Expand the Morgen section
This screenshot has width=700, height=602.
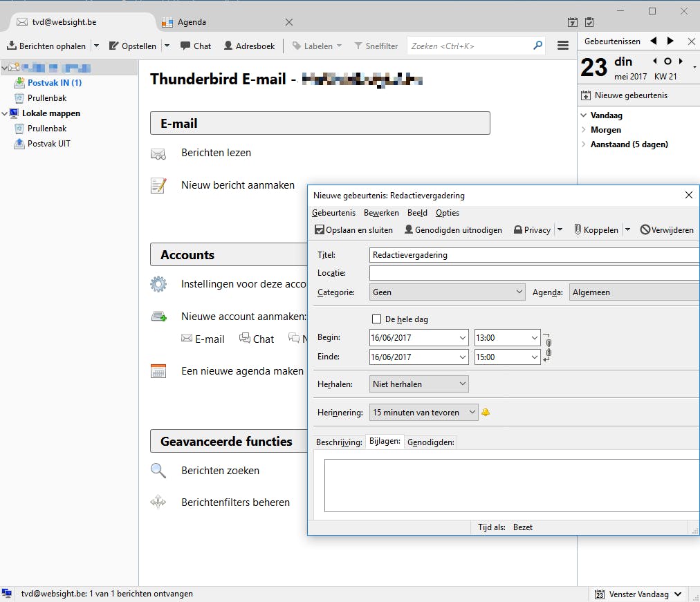pyautogui.click(x=584, y=130)
